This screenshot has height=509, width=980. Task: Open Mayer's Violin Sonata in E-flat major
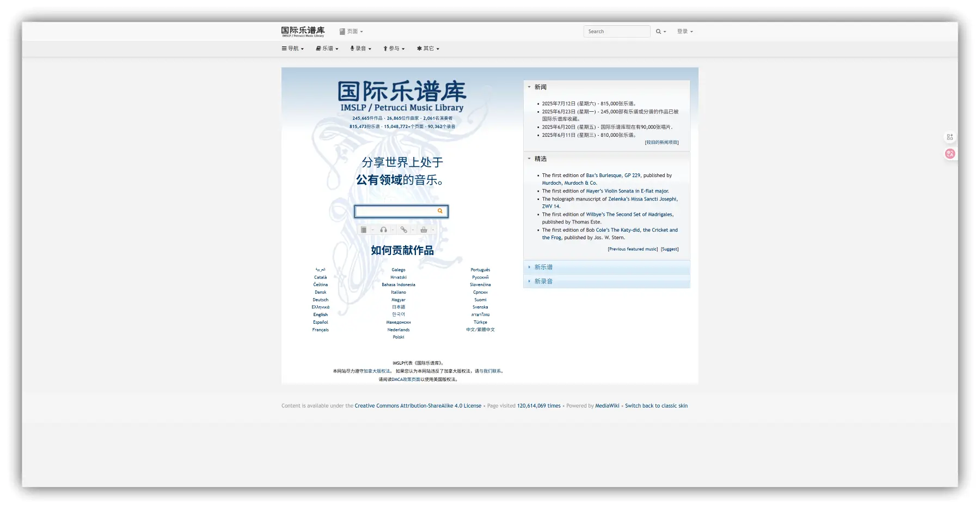click(627, 191)
